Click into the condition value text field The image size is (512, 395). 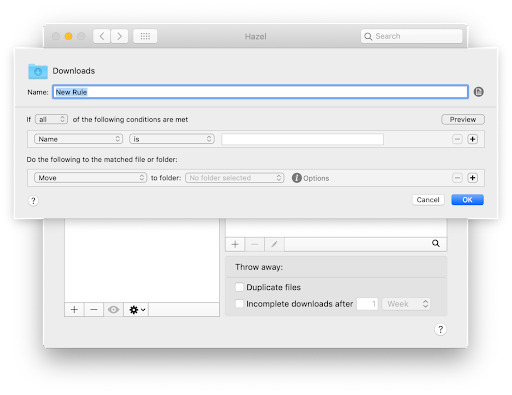[x=302, y=139]
